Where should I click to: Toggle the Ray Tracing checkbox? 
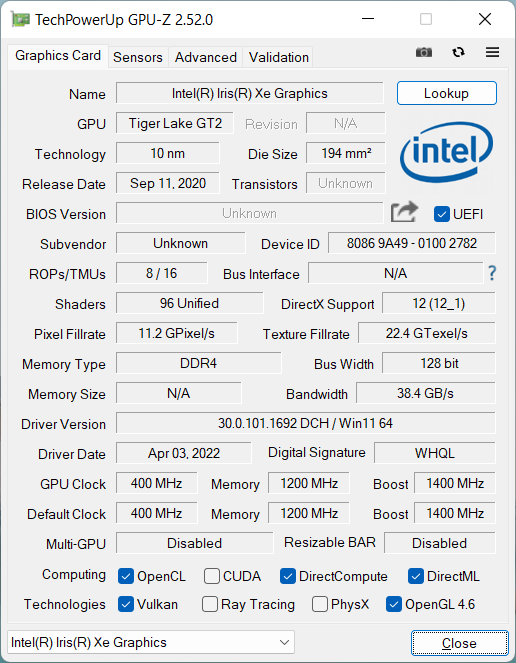click(210, 604)
